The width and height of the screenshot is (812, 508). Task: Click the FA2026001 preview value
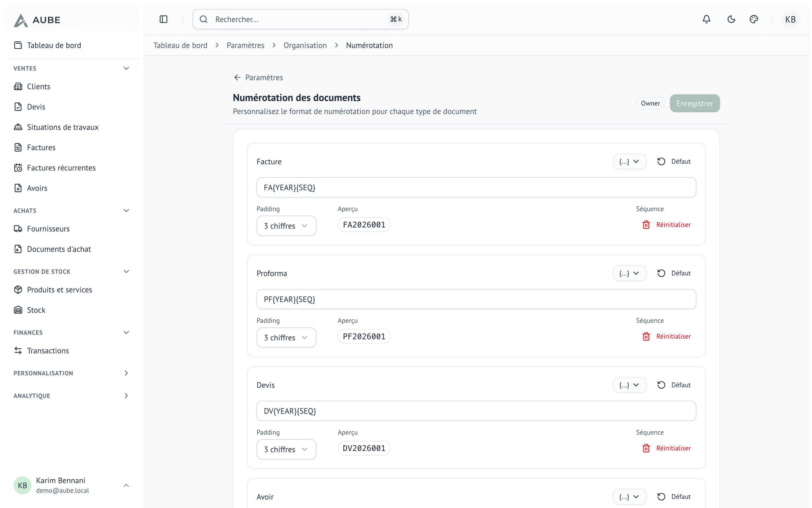tap(364, 225)
